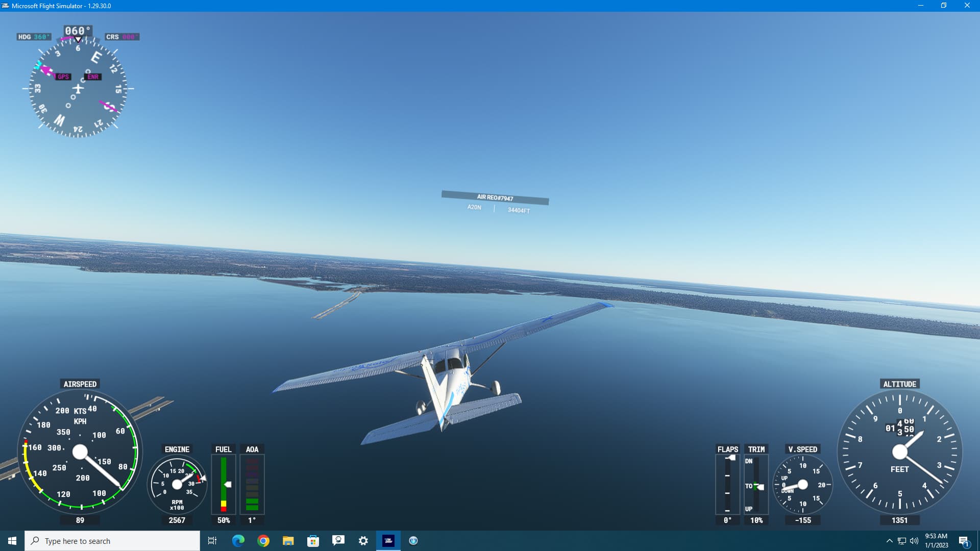Click the flaps position indicator bar
This screenshot has width=980, height=551.
728,484
